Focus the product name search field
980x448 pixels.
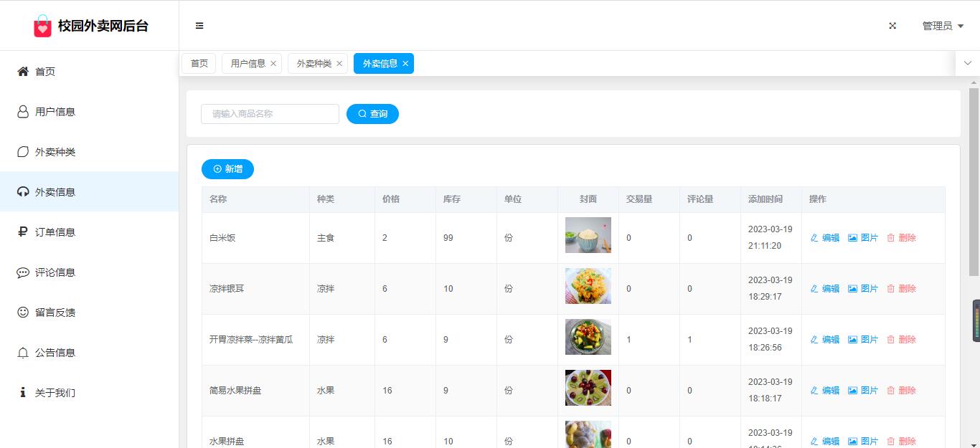pyautogui.click(x=270, y=114)
